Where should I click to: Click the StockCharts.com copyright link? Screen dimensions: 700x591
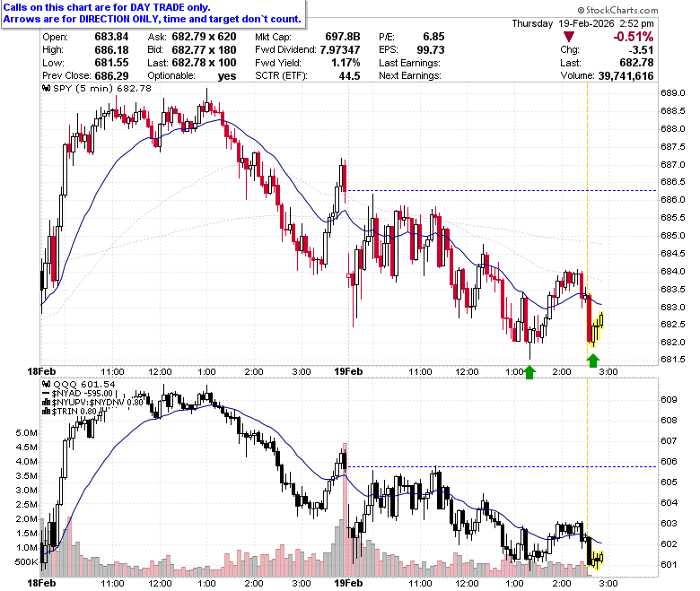[617, 10]
